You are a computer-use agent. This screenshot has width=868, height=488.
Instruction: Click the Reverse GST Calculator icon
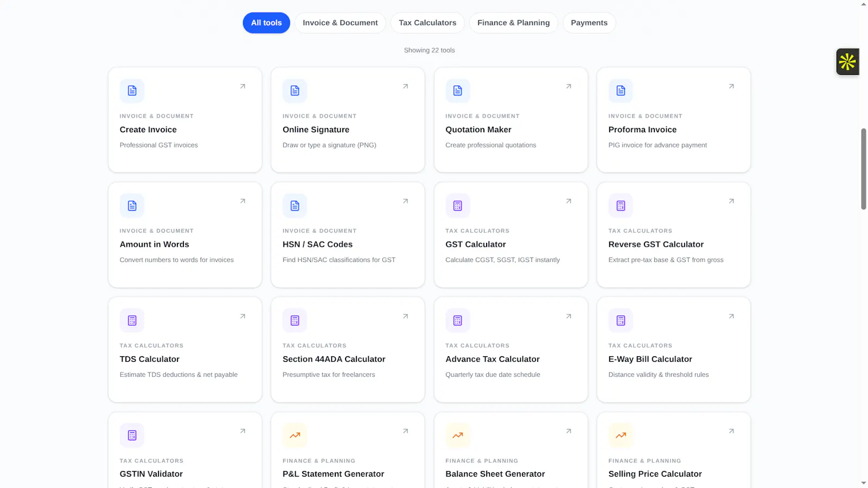coord(621,206)
